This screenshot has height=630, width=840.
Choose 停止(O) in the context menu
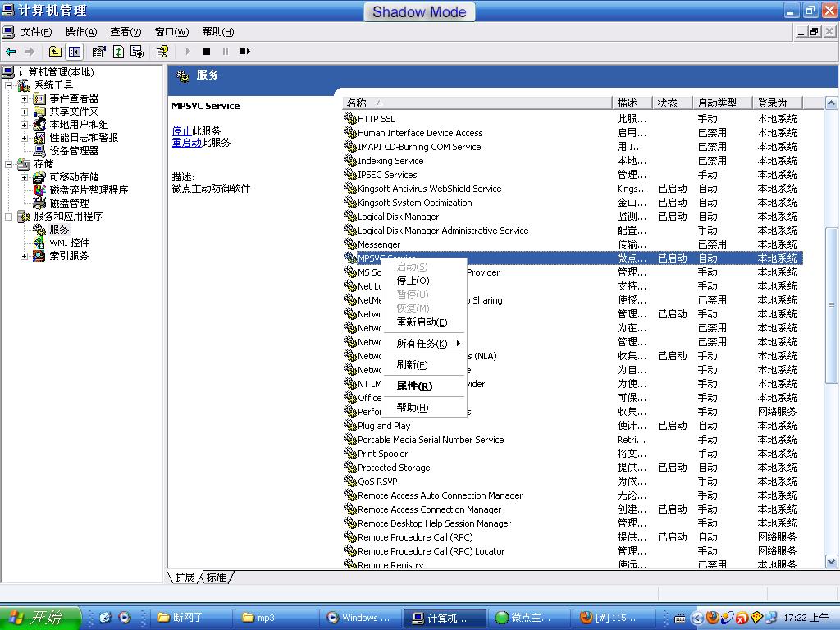[423, 281]
